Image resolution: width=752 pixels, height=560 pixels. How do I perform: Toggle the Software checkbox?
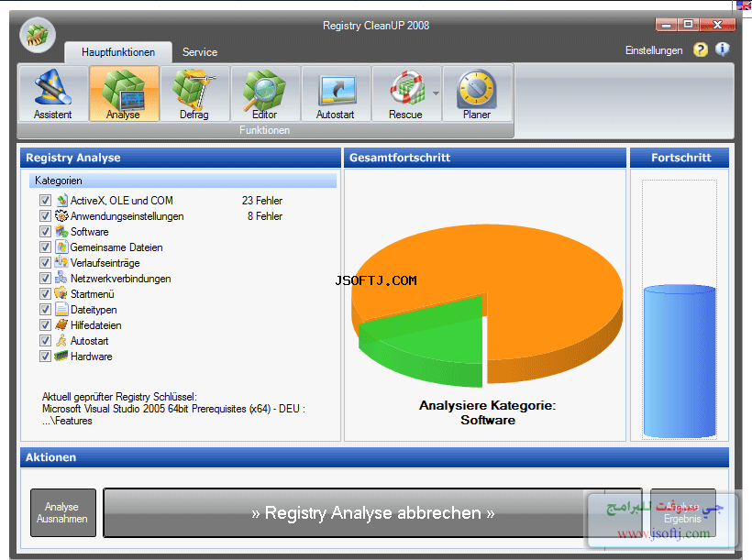tap(45, 232)
